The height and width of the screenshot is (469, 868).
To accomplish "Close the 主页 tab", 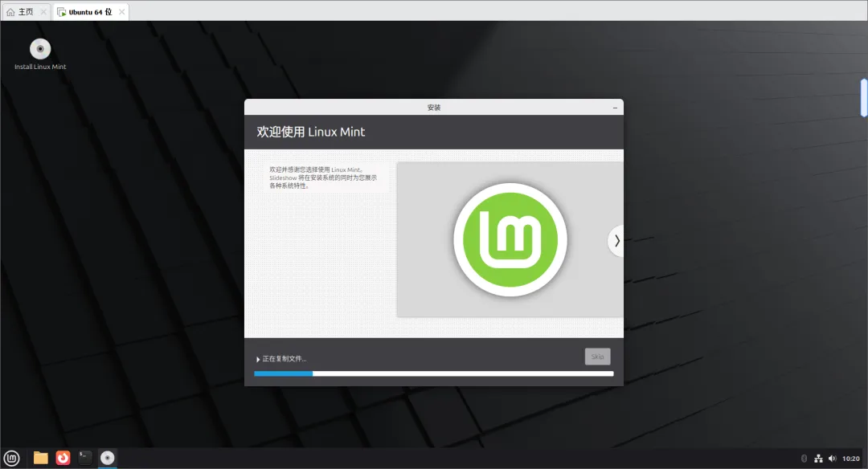I will (43, 11).
